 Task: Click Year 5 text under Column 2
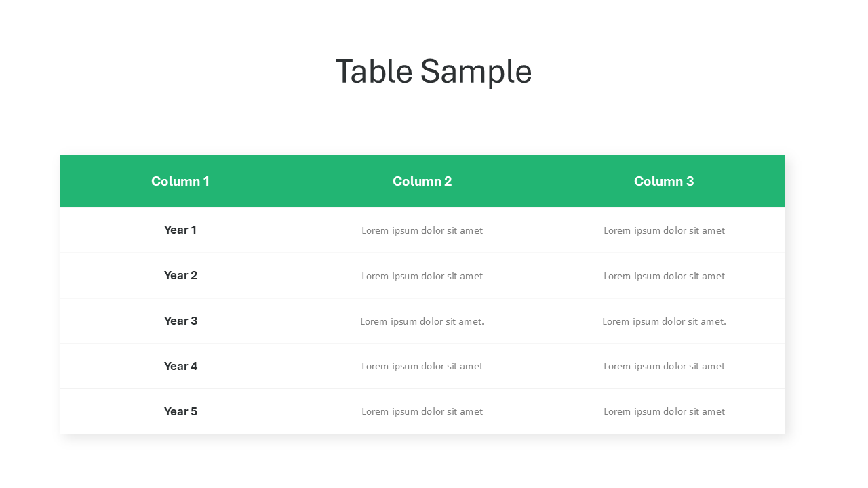point(422,411)
